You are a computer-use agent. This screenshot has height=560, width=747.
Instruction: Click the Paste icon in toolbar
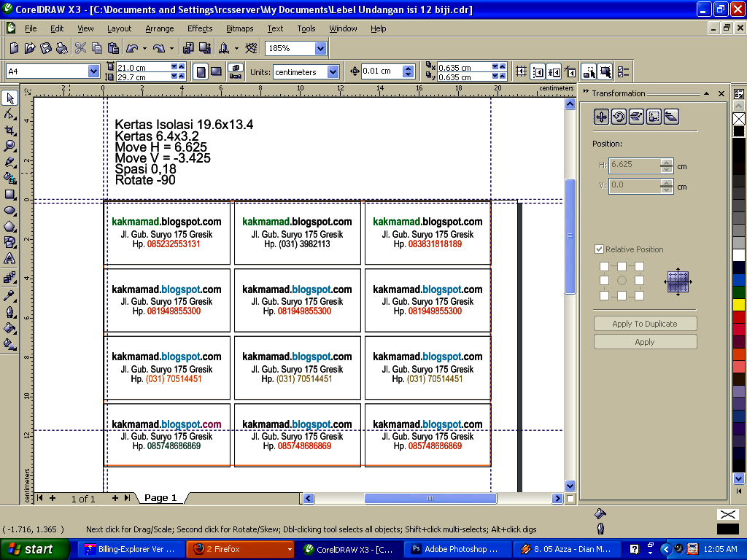(113, 48)
